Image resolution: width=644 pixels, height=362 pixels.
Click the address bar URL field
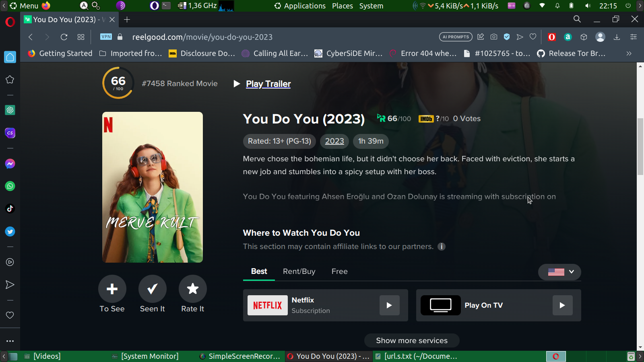pyautogui.click(x=282, y=37)
